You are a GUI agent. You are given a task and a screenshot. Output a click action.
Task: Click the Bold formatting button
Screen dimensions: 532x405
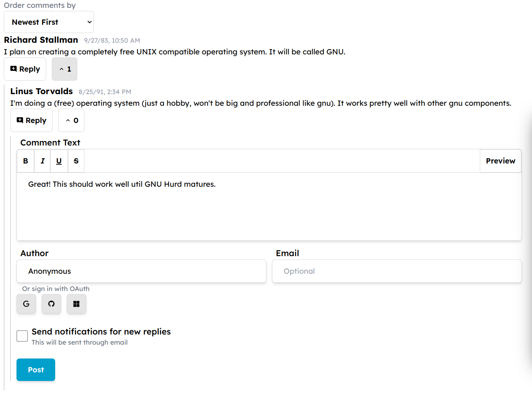pyautogui.click(x=26, y=161)
